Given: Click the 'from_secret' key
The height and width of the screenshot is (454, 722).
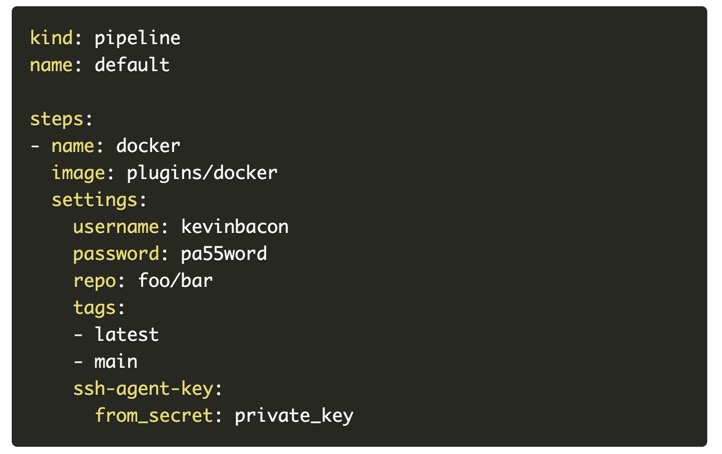Looking at the screenshot, I should (153, 416).
